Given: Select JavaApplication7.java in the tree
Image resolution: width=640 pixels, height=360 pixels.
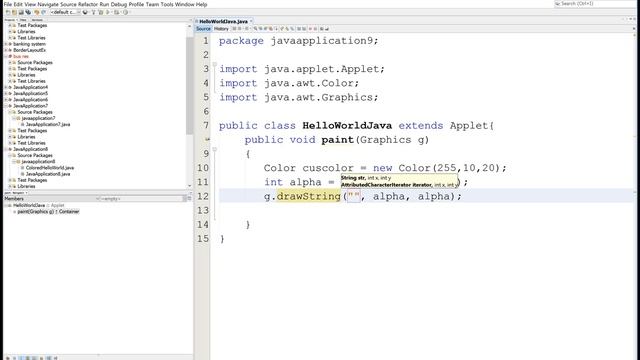Looking at the screenshot, I should coord(48,124).
